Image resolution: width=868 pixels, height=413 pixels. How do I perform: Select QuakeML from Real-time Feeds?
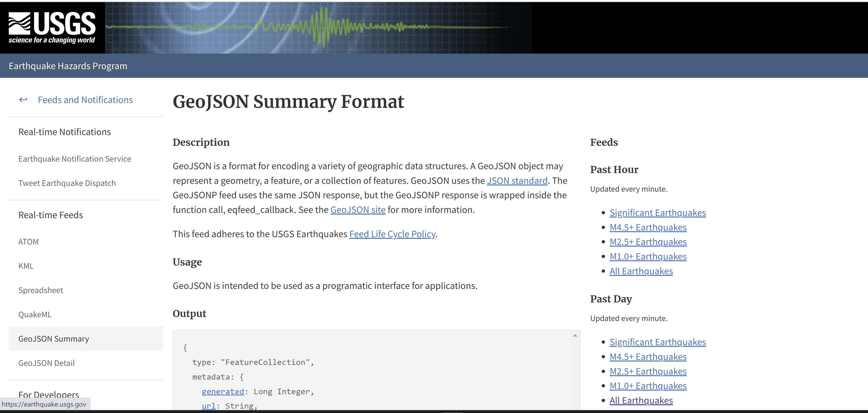click(35, 314)
